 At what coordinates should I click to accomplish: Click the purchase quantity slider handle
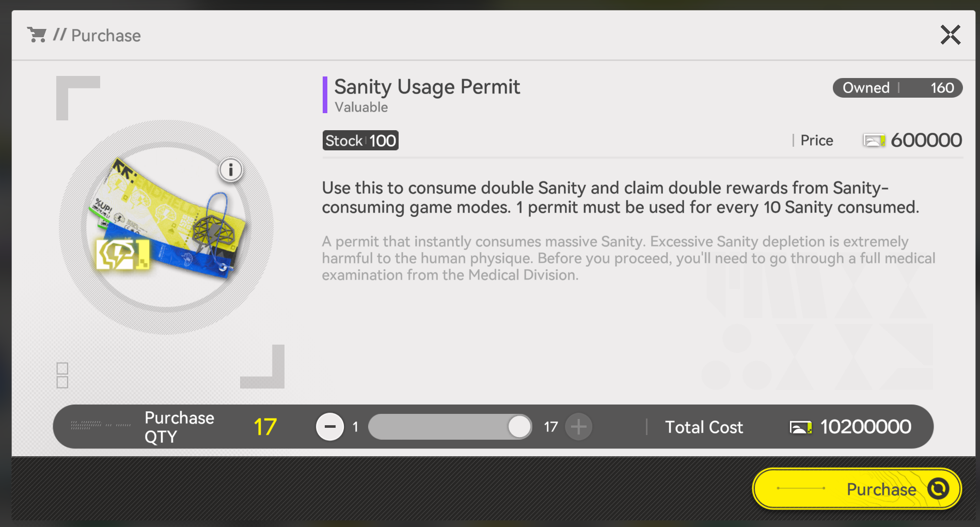pos(519,427)
